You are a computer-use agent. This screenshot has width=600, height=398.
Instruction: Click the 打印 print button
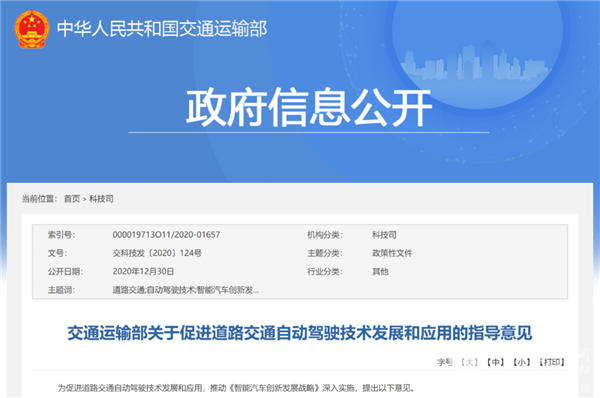552,362
